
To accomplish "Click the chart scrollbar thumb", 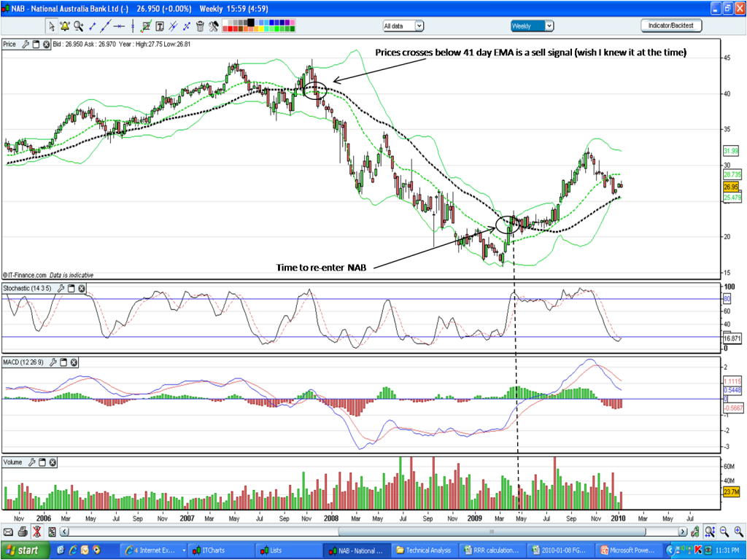I will [x=492, y=532].
